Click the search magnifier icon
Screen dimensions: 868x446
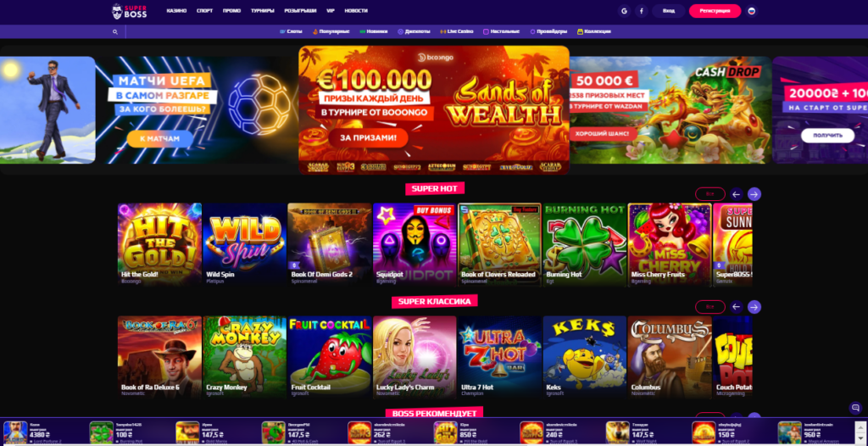pos(115,32)
